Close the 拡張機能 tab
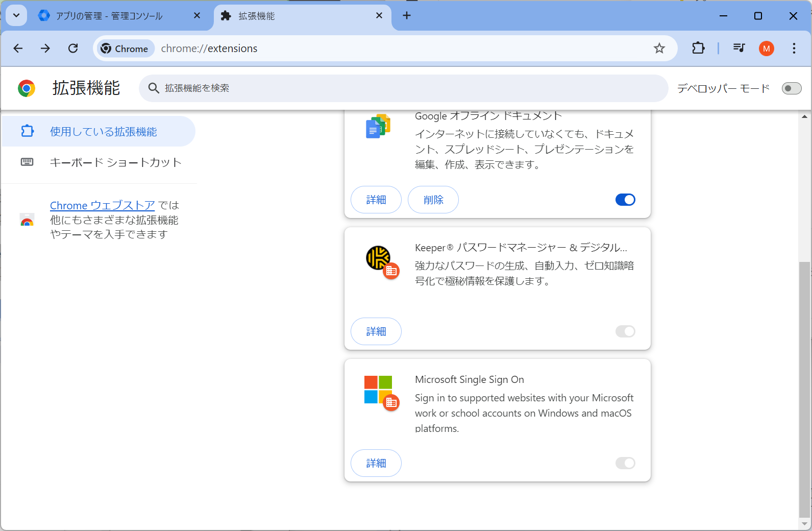Screen dimensions: 812x531 (379, 16)
